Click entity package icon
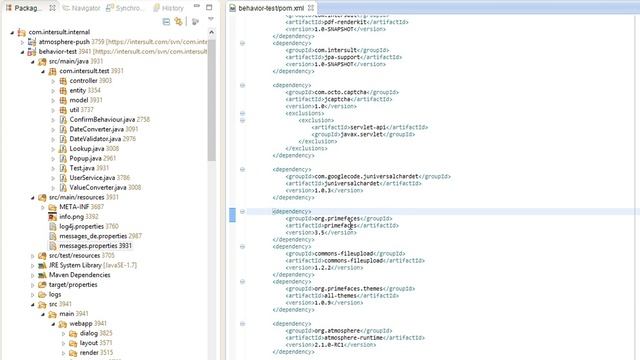This screenshot has width=640, height=360. (63, 91)
